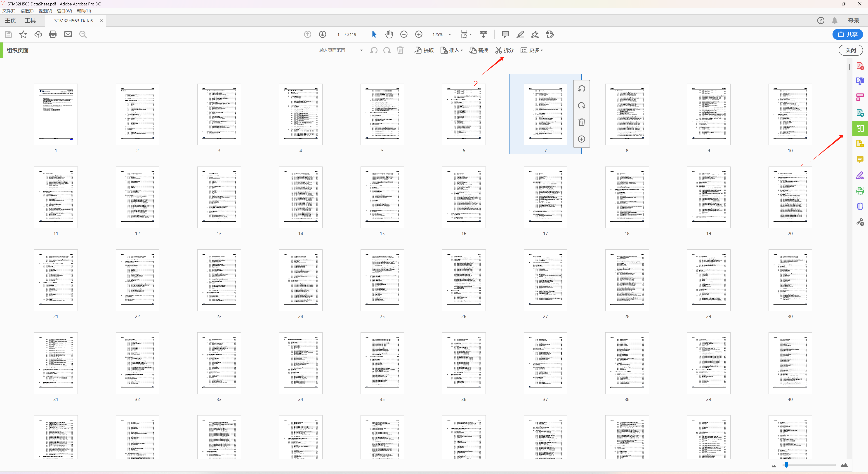
Task: Click the Extract (提取) pages tool
Action: point(424,50)
